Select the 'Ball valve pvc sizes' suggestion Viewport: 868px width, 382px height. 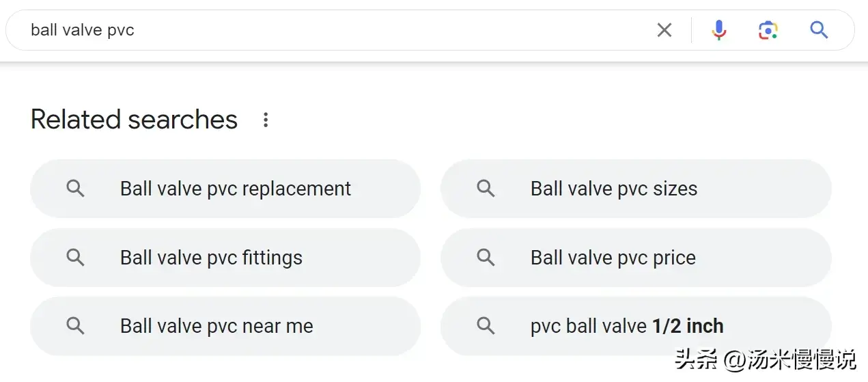pos(614,189)
